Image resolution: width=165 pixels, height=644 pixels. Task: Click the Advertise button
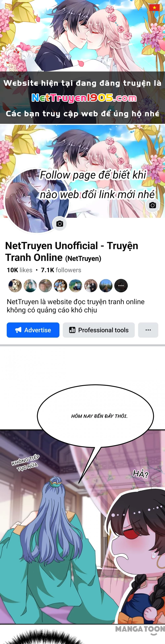point(33,330)
